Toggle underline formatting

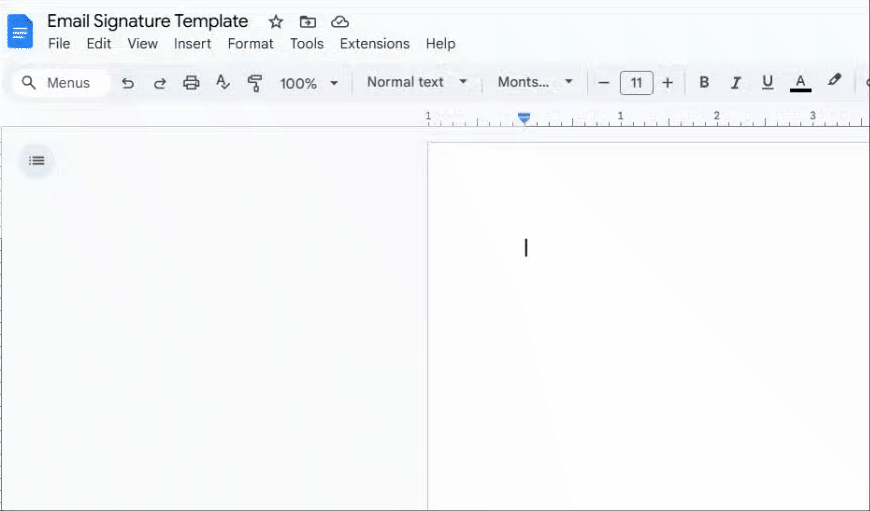click(767, 83)
